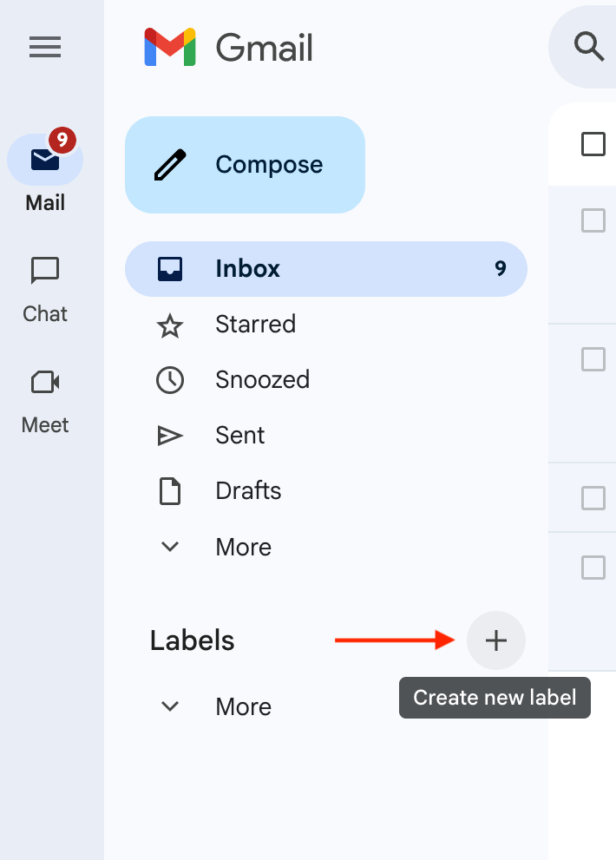Tick the select-all checkbox above the messages
The width and height of the screenshot is (616, 860).
click(x=593, y=144)
